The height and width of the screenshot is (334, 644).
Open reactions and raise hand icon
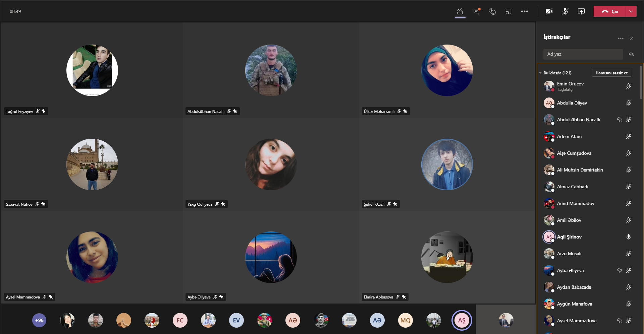pyautogui.click(x=492, y=11)
